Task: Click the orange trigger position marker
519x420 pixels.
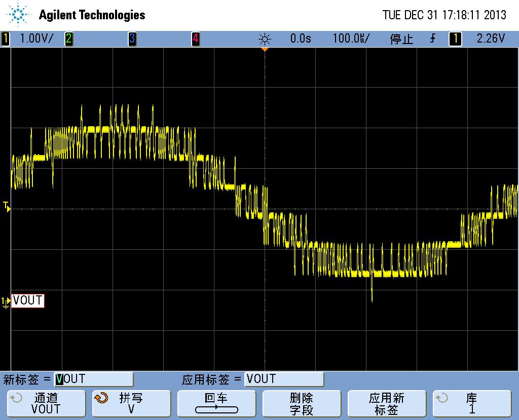Action: [265, 49]
